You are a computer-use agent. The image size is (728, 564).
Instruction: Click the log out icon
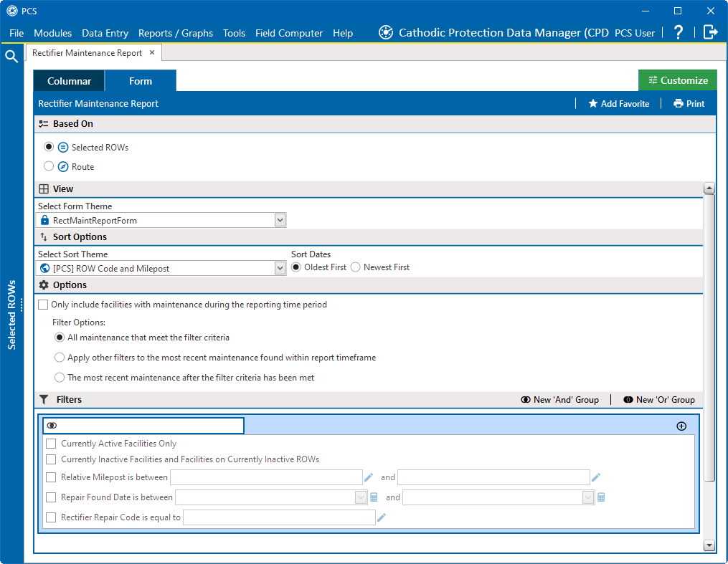tap(710, 32)
